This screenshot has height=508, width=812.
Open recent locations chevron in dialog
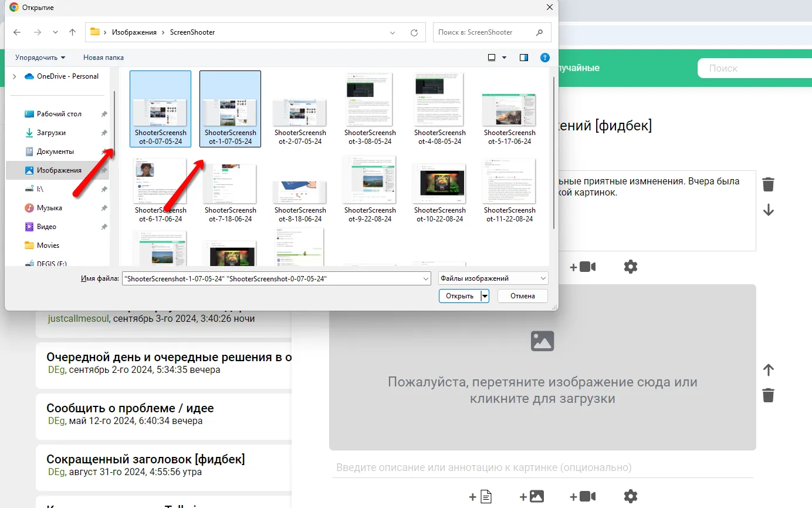[55, 33]
